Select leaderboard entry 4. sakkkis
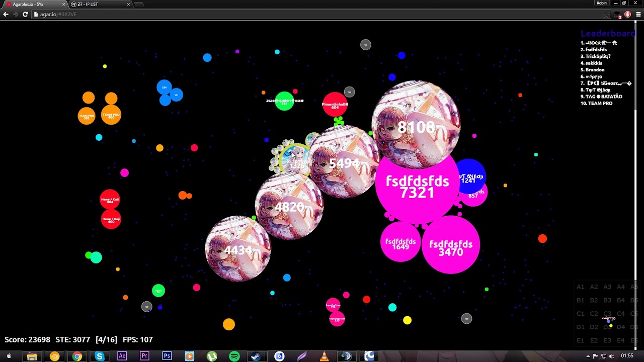Viewport: 644px width, 362px height. click(592, 63)
